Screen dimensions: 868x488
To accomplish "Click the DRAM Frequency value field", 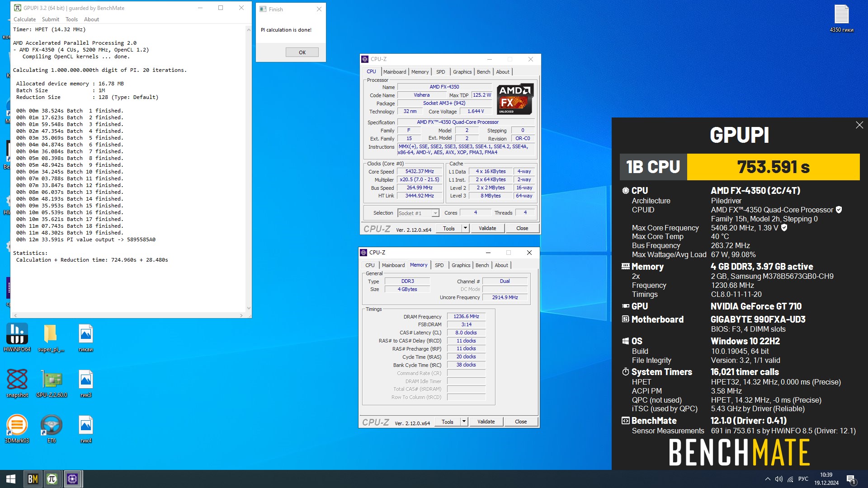I will pos(466,317).
